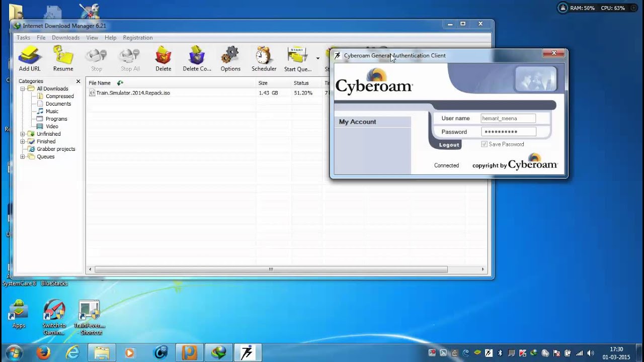Image resolution: width=644 pixels, height=362 pixels.
Task: Switch to the IDM taskbar globe icon
Action: [219, 353]
